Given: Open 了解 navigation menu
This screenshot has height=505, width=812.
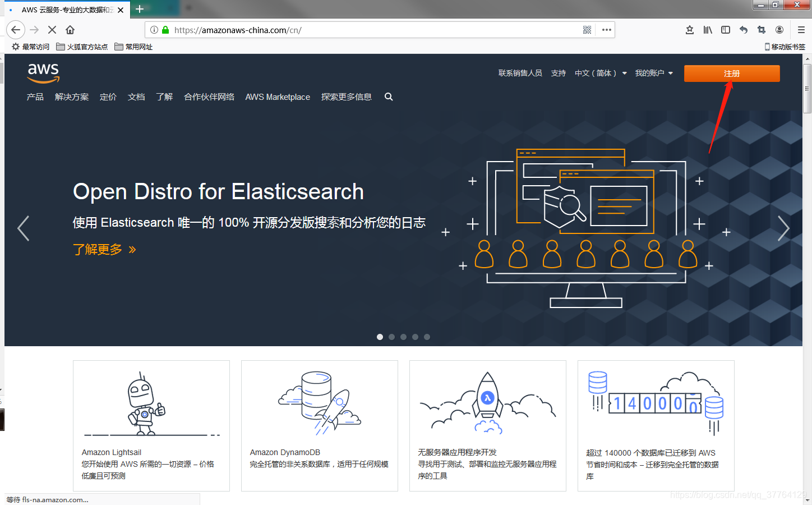Looking at the screenshot, I should click(164, 97).
